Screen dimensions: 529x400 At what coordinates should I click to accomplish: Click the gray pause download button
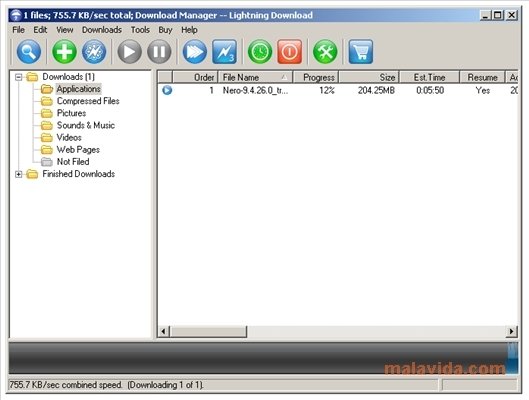pyautogui.click(x=159, y=52)
